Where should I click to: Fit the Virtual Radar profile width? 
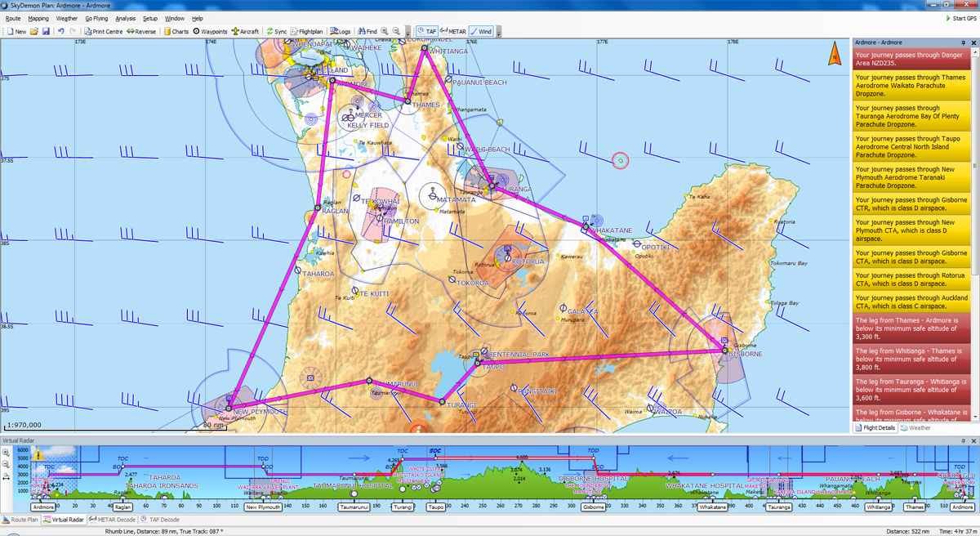[6, 475]
